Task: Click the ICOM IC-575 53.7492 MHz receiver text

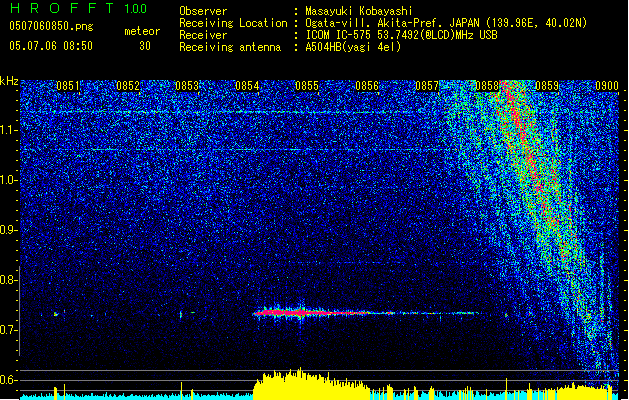Action: pos(401,35)
